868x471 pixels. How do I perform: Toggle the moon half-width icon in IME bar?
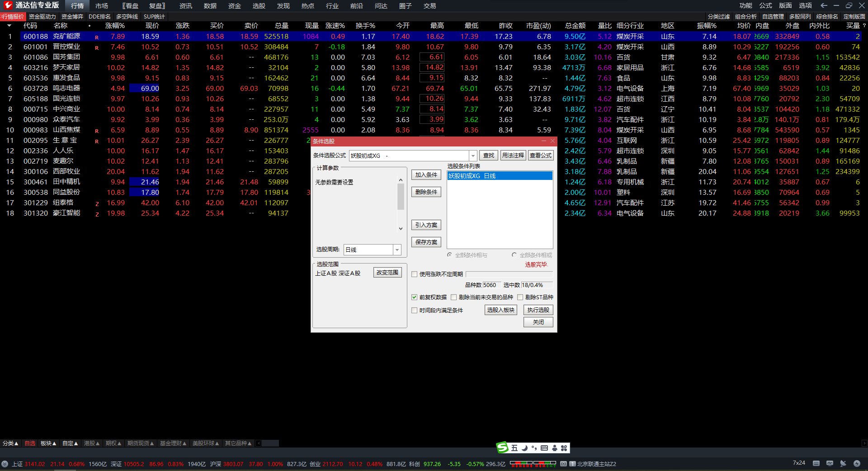pyautogui.click(x=524, y=448)
